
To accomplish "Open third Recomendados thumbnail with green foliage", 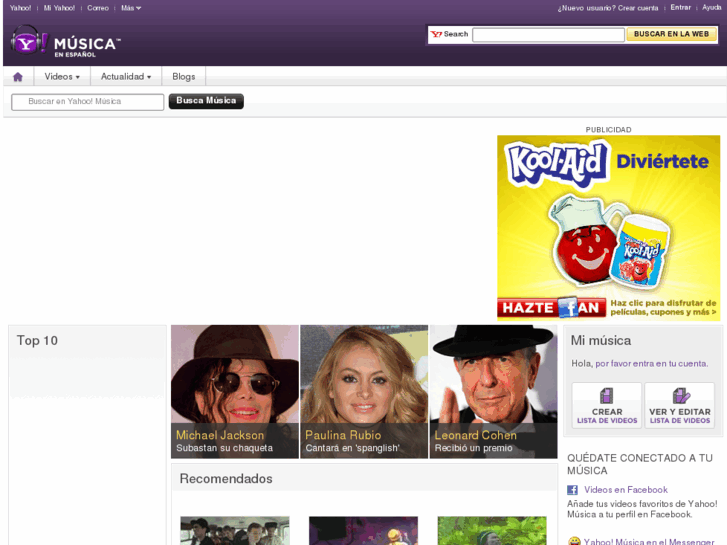I will [x=492, y=531].
